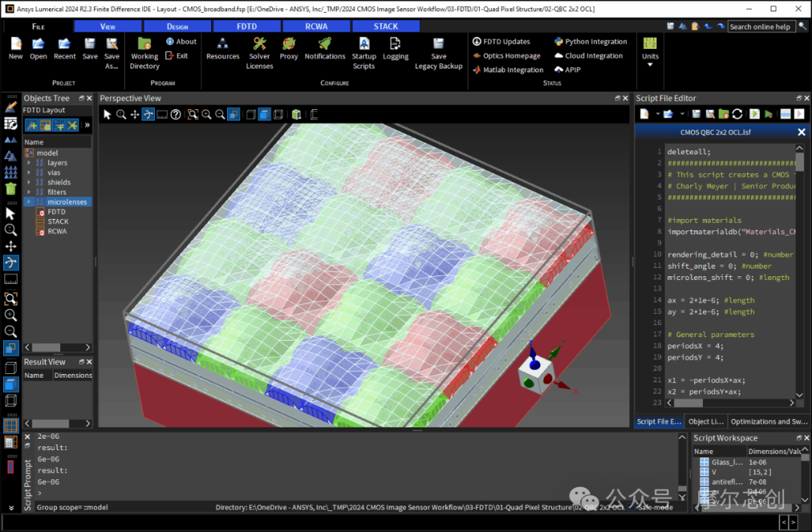Save the script file in editor toolbar

(x=696, y=114)
